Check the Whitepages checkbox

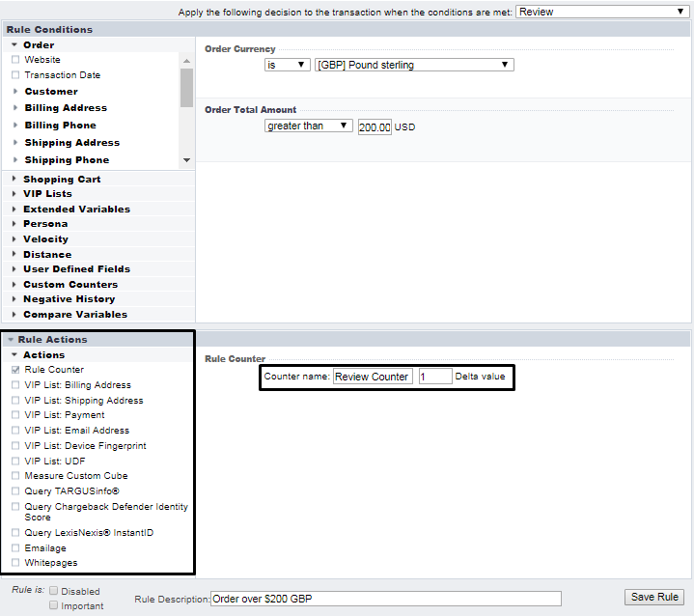tap(15, 563)
